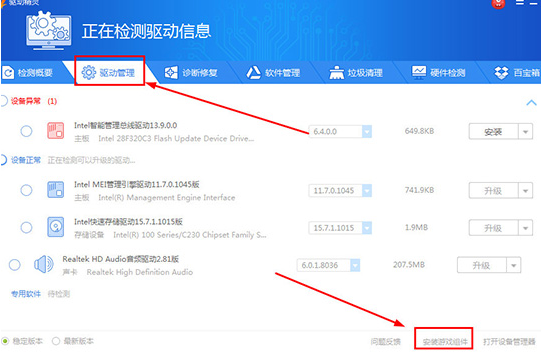544x364 pixels.
Task: Toggle the 设备正常 group checkbox
Action: pyautogui.click(x=3, y=160)
